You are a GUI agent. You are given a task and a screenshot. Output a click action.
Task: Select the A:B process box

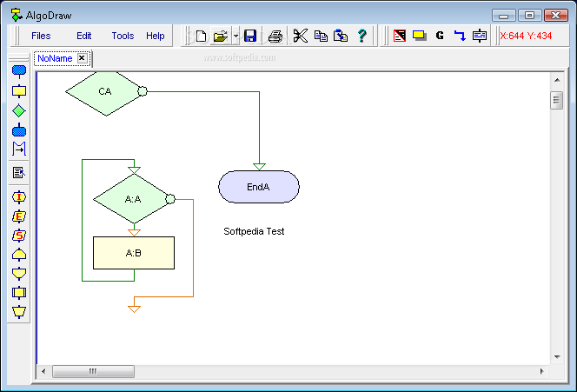pos(134,253)
